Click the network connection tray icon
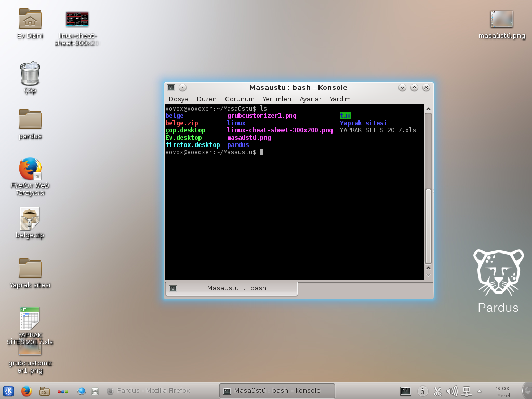The height and width of the screenshot is (399, 532). click(466, 391)
